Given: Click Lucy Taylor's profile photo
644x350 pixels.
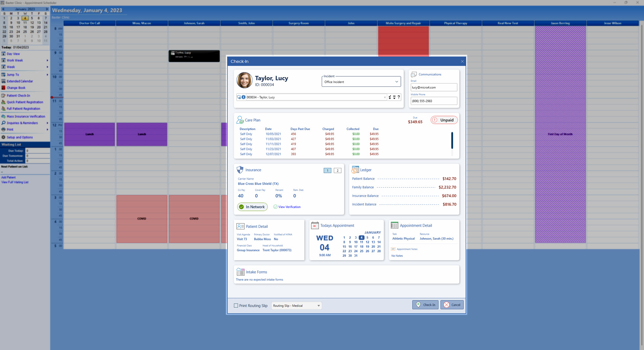Looking at the screenshot, I should click(x=244, y=80).
